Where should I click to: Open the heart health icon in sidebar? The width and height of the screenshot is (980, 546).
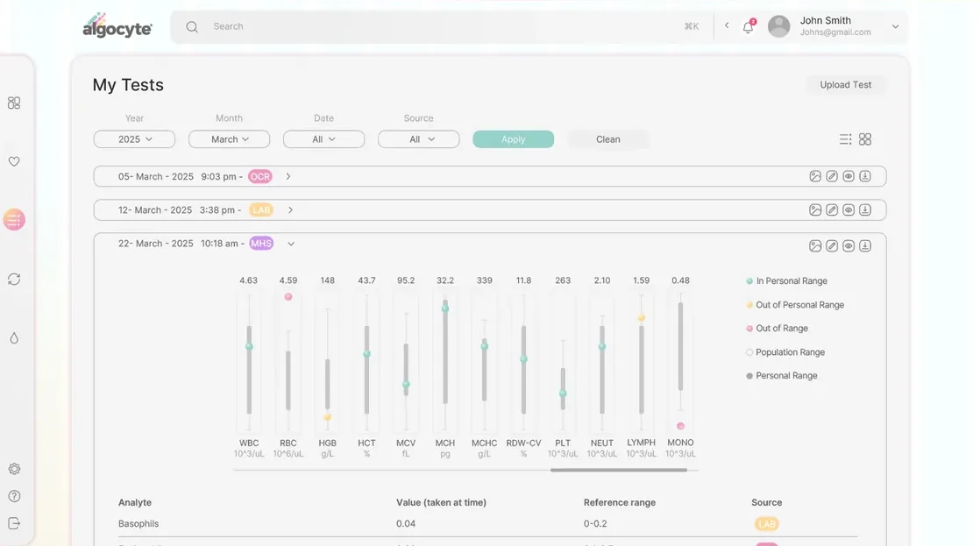pos(14,162)
